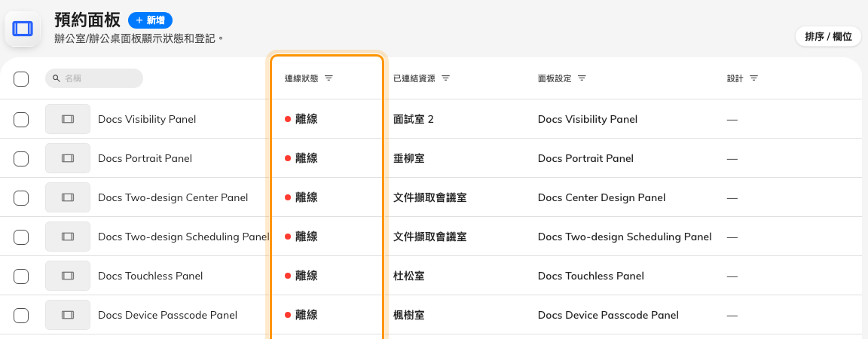This screenshot has width=868, height=339.
Task: Open Docs Visibility Panel in 面板設定 column
Action: tap(588, 119)
